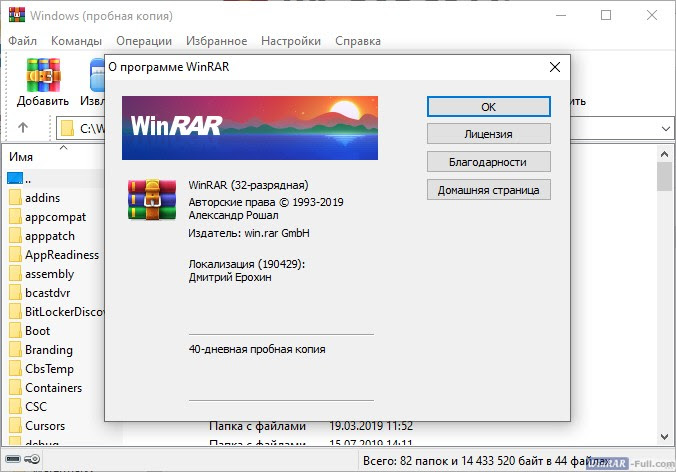Click the up-one-level arrow icon
This screenshot has height=472, width=676.
pos(23,127)
